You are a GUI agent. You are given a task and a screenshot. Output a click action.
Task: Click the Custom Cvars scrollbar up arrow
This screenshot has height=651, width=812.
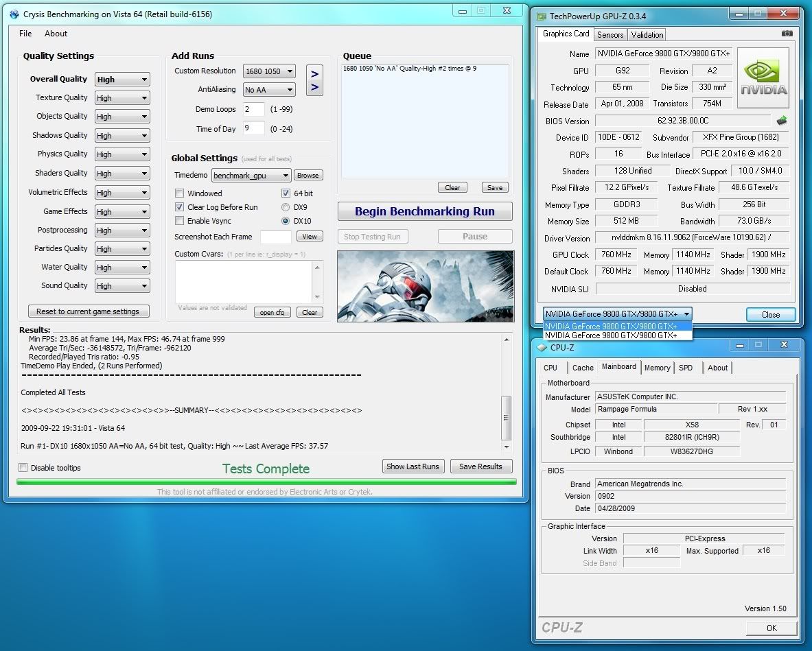[x=317, y=267]
